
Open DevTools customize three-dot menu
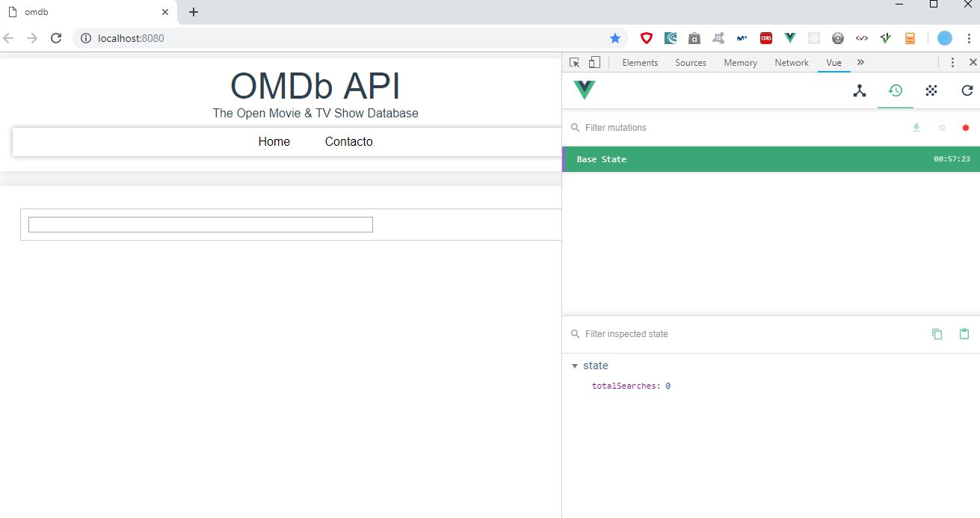(x=952, y=63)
